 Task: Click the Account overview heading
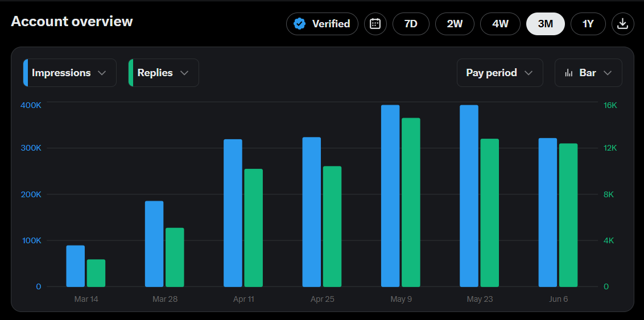72,22
